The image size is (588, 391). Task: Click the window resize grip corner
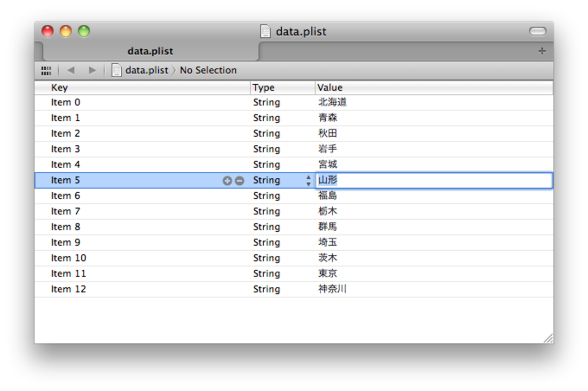(x=548, y=338)
